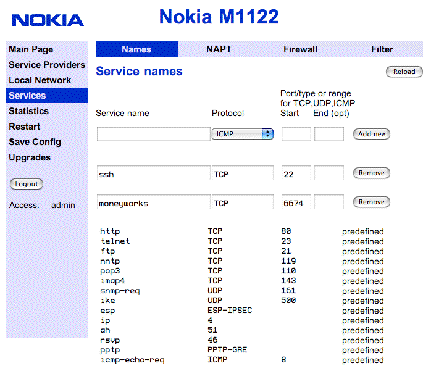Select Services in the sidebar
Image resolution: width=431 pixels, height=371 pixels.
point(47,96)
